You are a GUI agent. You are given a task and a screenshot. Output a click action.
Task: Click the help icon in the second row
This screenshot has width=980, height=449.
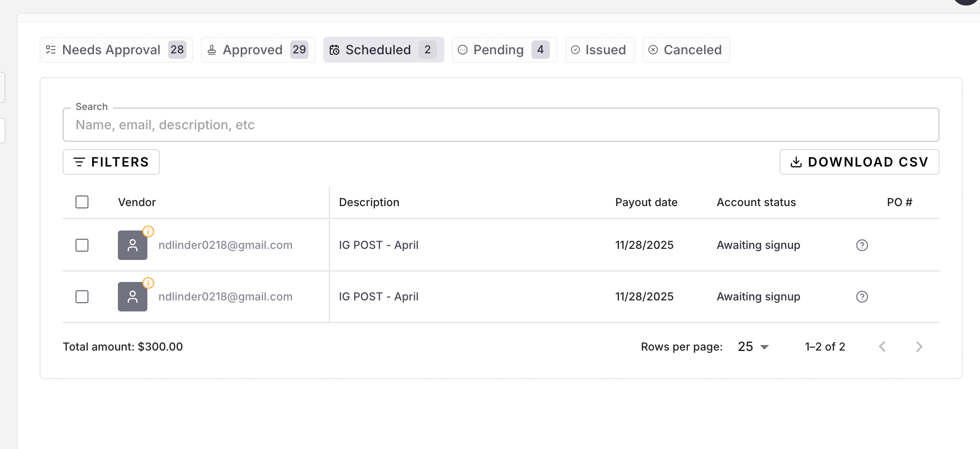[x=862, y=297]
